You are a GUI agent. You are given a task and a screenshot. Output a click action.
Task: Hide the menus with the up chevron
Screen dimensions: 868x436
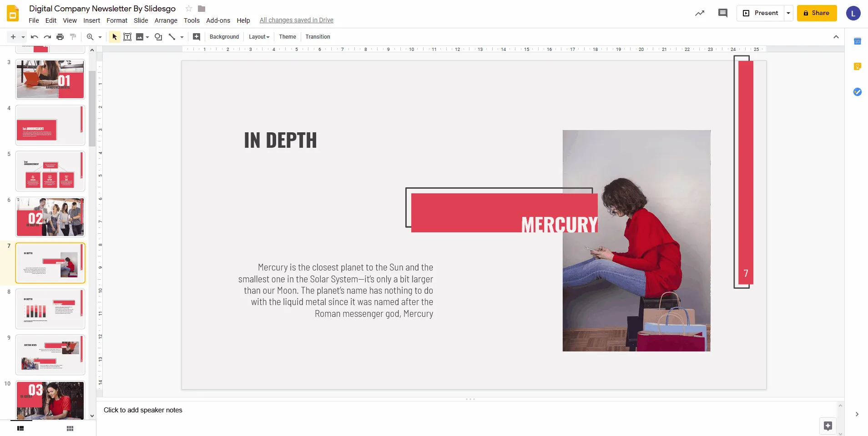[x=836, y=37]
